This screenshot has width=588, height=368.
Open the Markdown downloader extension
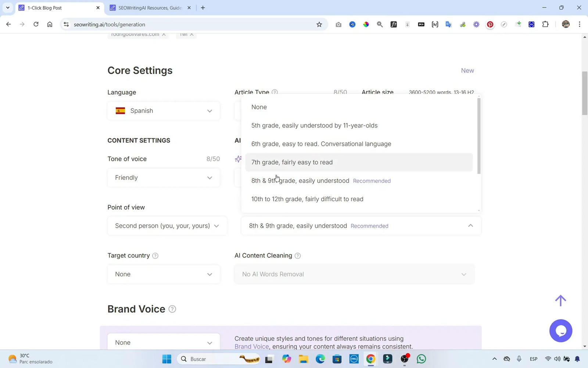421,24
